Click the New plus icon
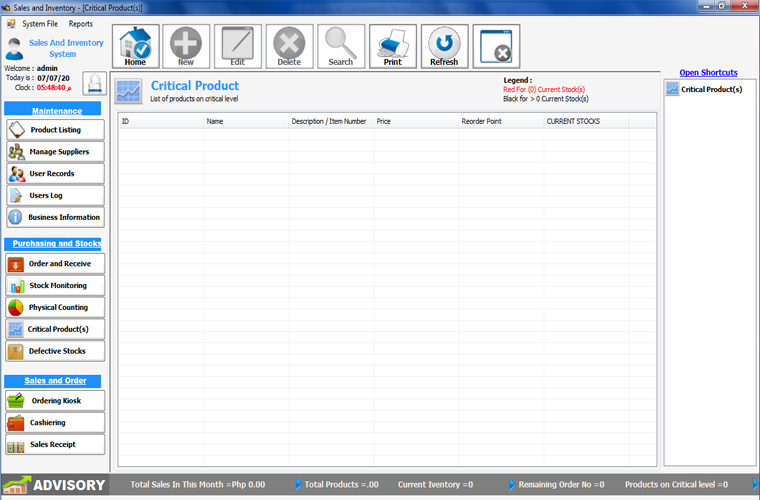Screen dimensions: 760x500 pos(186,46)
